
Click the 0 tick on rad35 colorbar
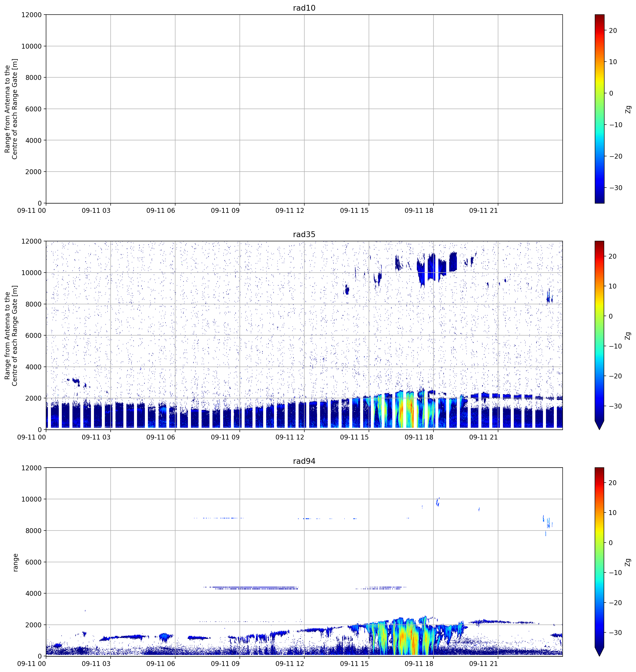coord(611,317)
